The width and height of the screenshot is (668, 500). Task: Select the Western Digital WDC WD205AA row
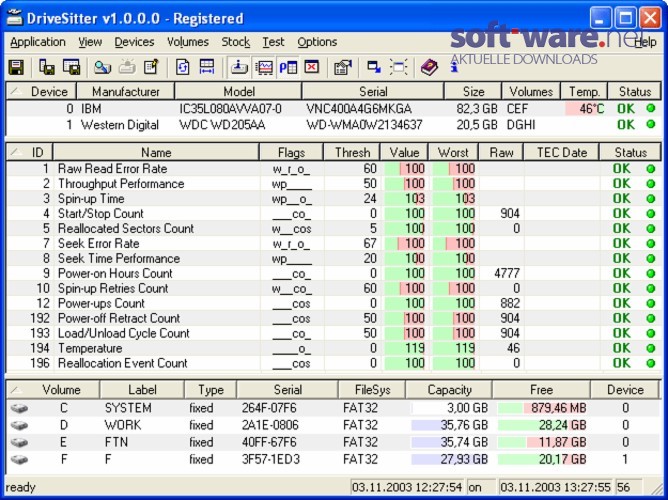click(334, 125)
